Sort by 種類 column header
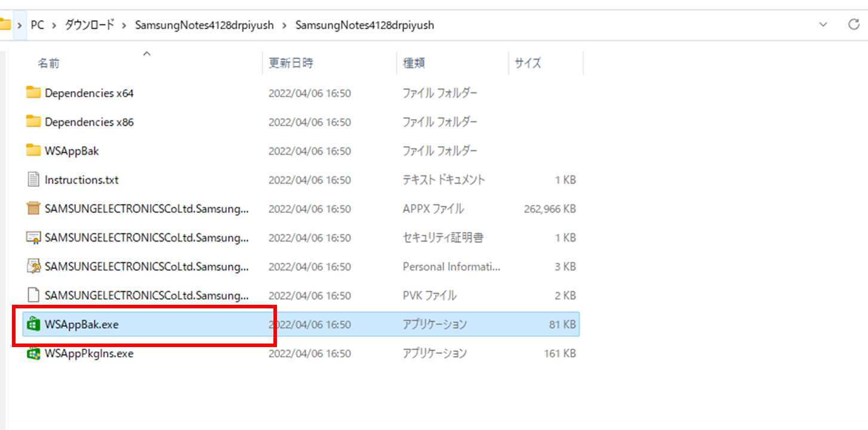Image resolution: width=868 pixels, height=430 pixels. click(414, 63)
